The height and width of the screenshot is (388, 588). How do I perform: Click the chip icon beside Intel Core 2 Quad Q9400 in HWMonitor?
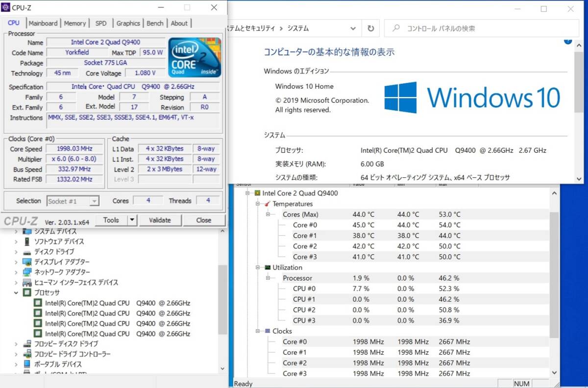click(257, 193)
